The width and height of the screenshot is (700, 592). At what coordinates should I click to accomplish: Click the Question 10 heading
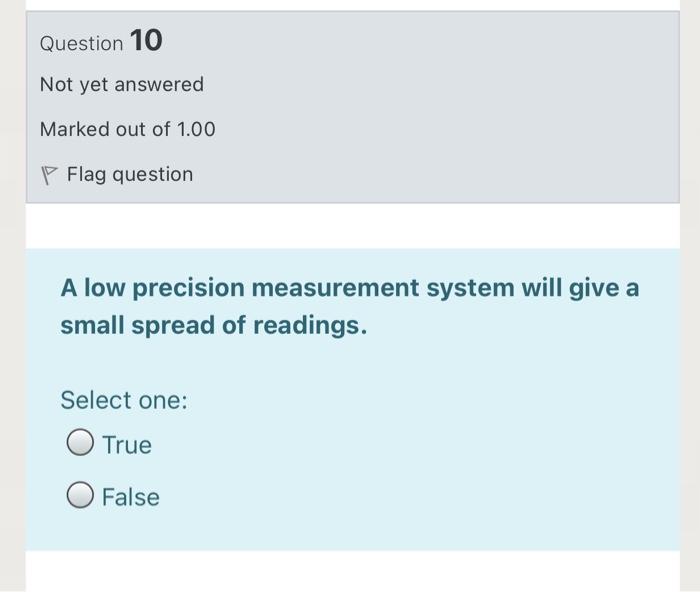pyautogui.click(x=100, y=42)
